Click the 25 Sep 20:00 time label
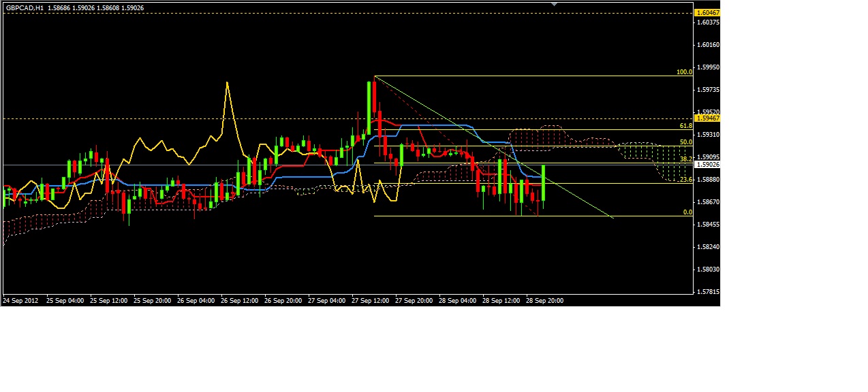 pos(153,300)
